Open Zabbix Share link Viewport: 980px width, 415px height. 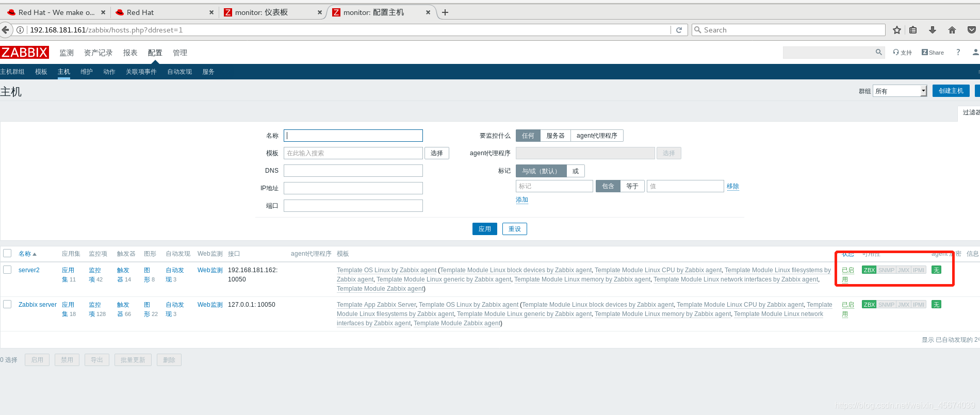tap(933, 53)
